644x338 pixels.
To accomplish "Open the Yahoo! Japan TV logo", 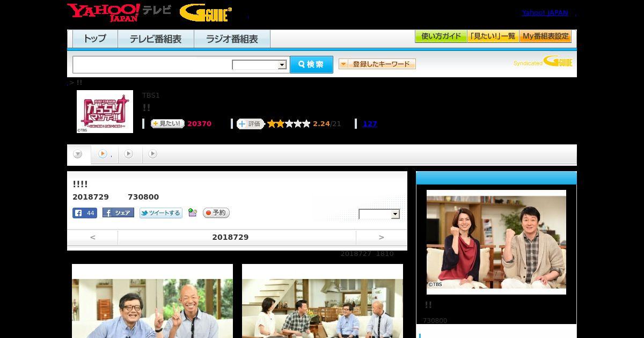I will [119, 12].
